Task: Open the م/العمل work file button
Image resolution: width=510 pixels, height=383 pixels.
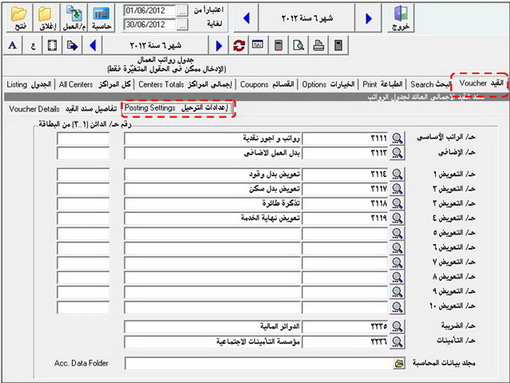Action: pos(74,18)
